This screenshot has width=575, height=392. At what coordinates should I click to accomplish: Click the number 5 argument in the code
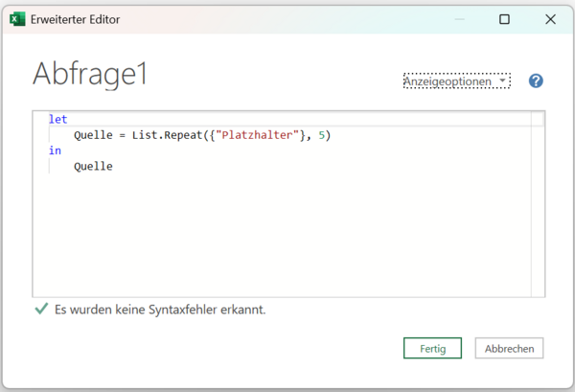[x=324, y=135]
